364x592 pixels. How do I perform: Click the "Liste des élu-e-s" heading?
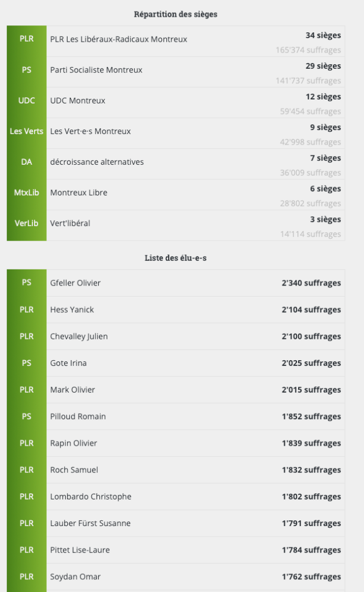click(176, 258)
